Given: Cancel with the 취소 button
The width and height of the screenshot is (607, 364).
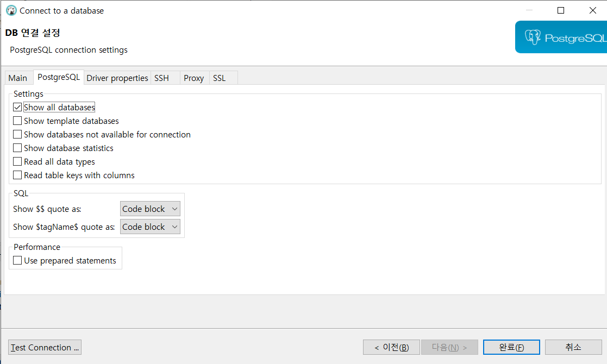Looking at the screenshot, I should click(x=573, y=347).
